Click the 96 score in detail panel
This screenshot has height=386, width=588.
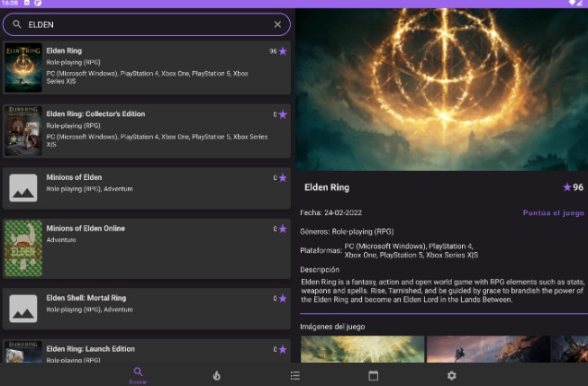pyautogui.click(x=578, y=187)
